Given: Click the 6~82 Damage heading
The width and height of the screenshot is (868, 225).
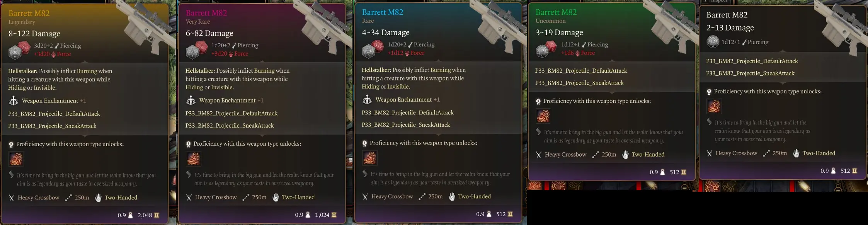Looking at the screenshot, I should 209,33.
